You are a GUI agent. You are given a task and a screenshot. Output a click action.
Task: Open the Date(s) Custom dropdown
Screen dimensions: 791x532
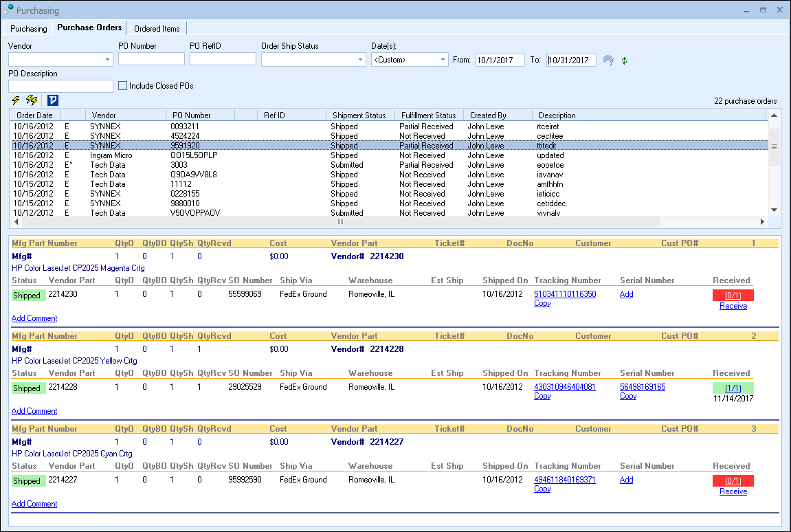click(443, 60)
